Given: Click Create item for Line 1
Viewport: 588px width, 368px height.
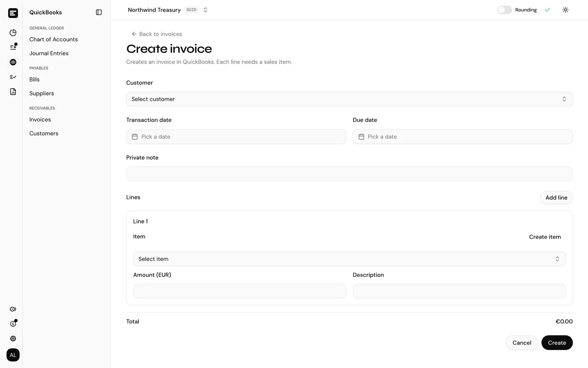Looking at the screenshot, I should pos(545,237).
